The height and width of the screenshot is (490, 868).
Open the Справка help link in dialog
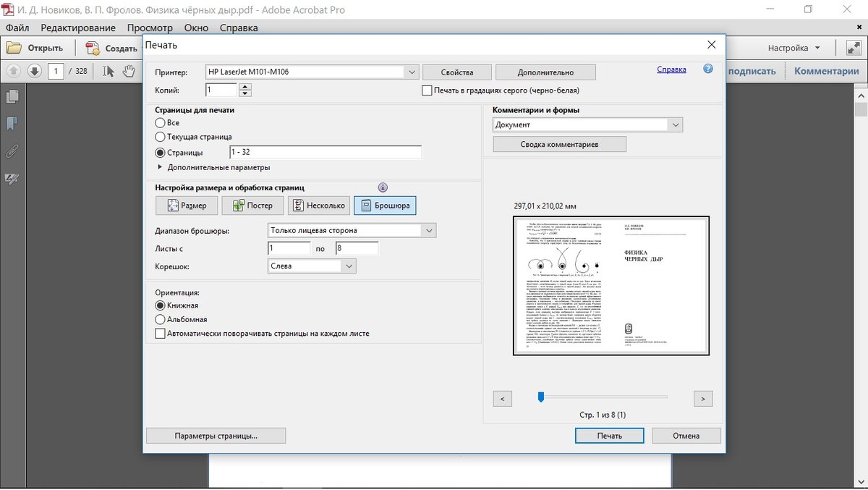click(671, 69)
